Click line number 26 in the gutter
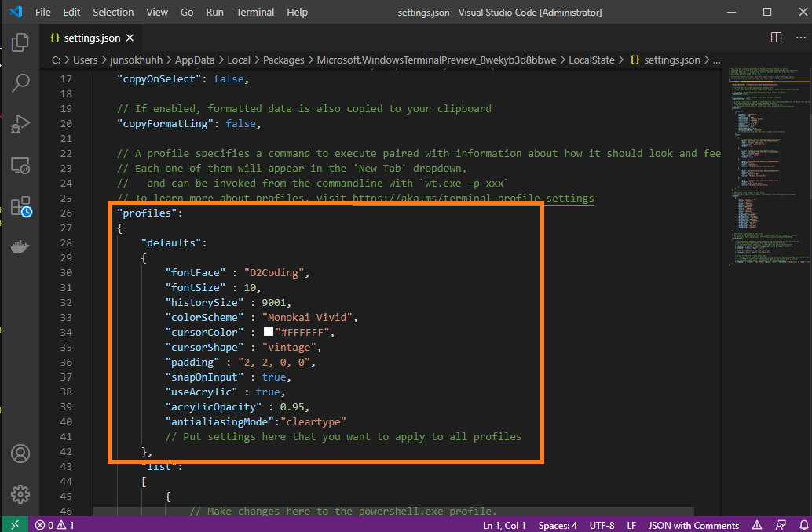 [x=66, y=213]
